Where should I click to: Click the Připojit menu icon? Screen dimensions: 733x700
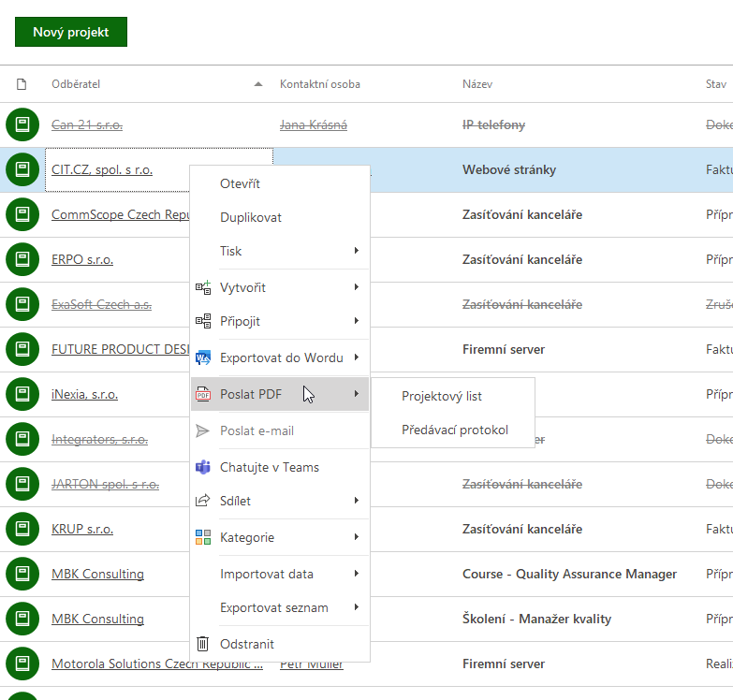[x=203, y=321]
